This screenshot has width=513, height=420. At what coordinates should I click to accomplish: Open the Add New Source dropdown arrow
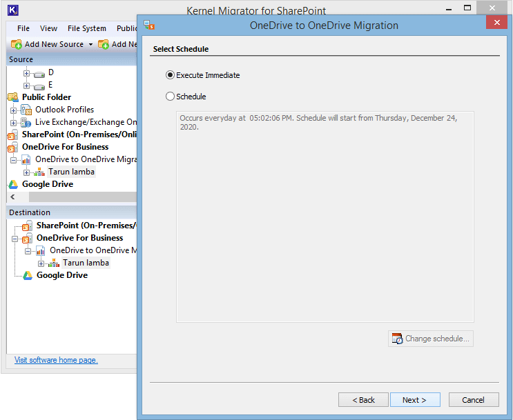tap(90, 44)
